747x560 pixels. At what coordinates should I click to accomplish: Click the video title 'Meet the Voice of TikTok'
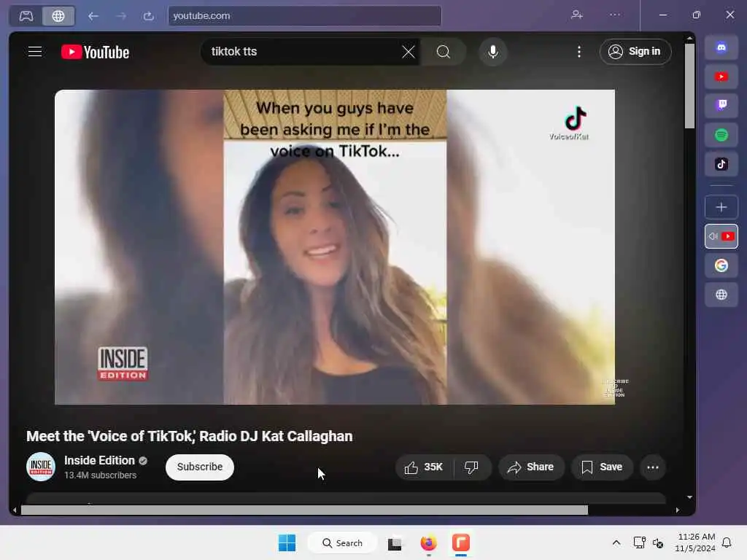coord(189,436)
